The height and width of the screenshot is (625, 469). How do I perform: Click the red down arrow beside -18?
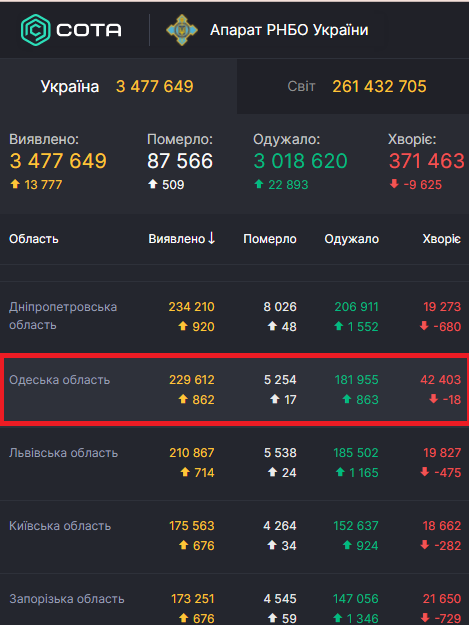pos(434,399)
